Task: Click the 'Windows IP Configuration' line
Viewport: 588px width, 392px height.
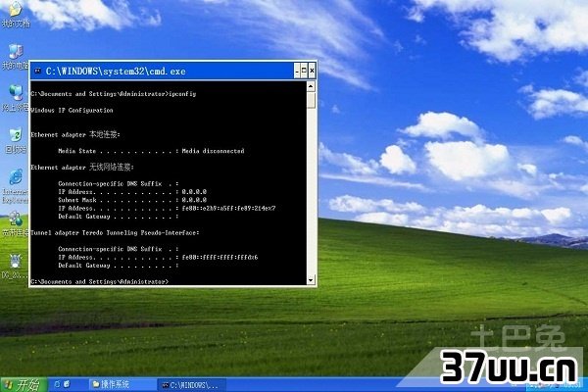Action: 72,111
